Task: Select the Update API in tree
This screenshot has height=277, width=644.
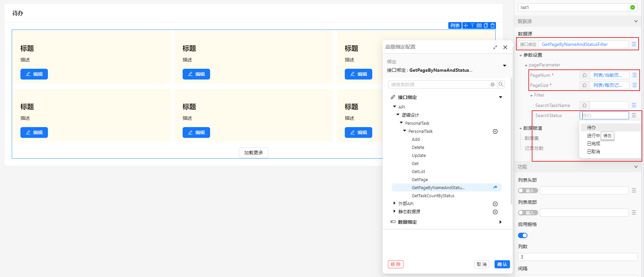Action: (x=419, y=156)
